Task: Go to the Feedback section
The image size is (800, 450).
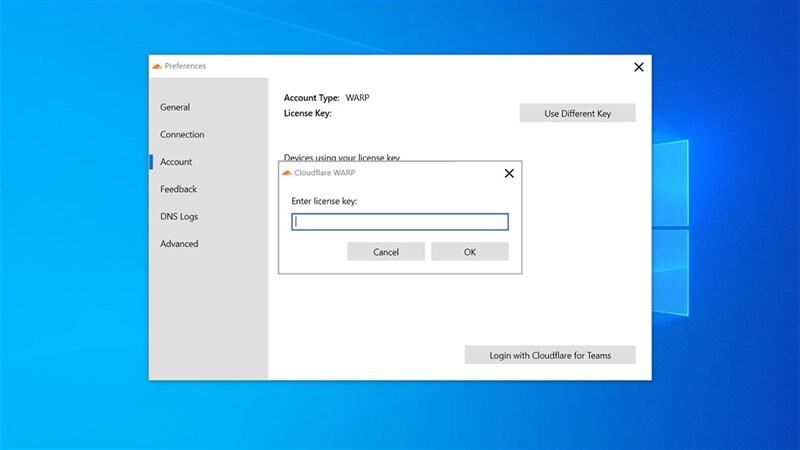Action: tap(179, 189)
